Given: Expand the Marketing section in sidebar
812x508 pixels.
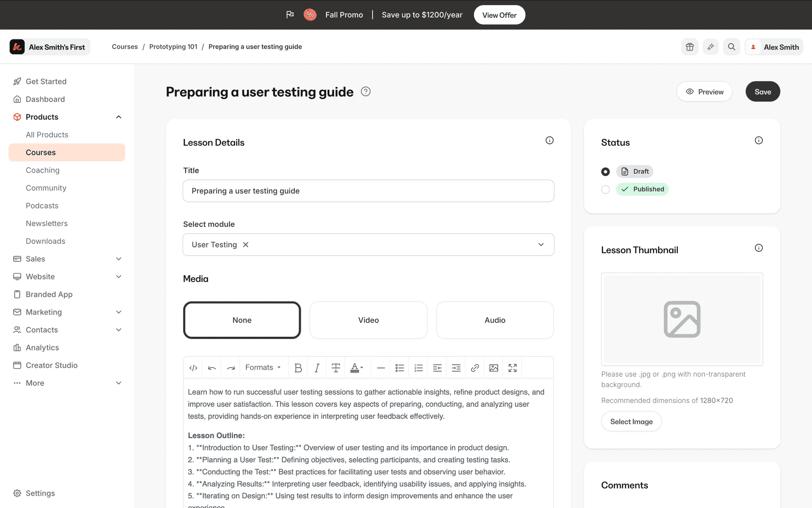Looking at the screenshot, I should tap(119, 312).
